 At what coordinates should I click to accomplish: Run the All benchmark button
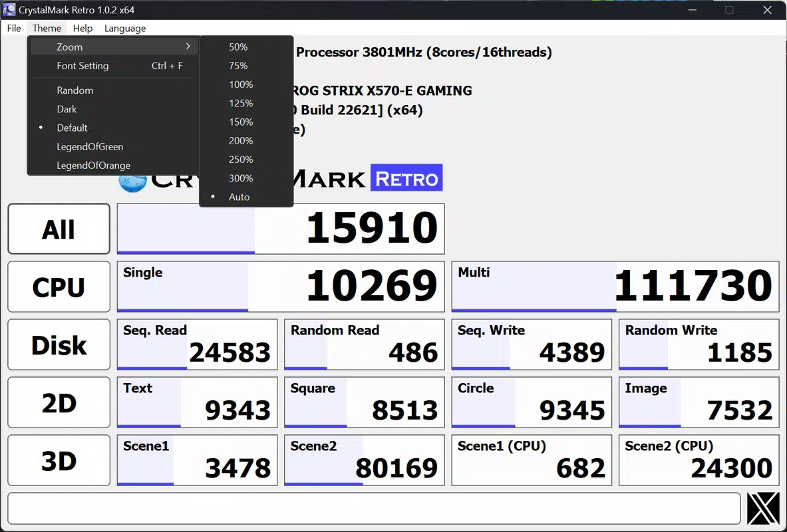point(59,229)
